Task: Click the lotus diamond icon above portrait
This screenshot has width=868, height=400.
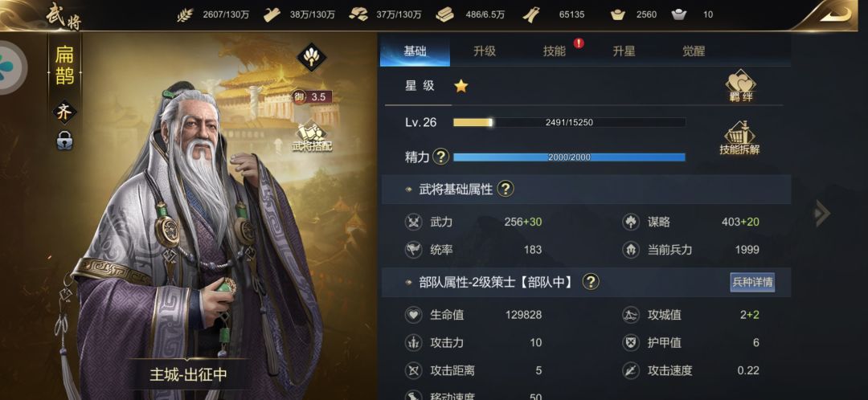Action: point(312,56)
